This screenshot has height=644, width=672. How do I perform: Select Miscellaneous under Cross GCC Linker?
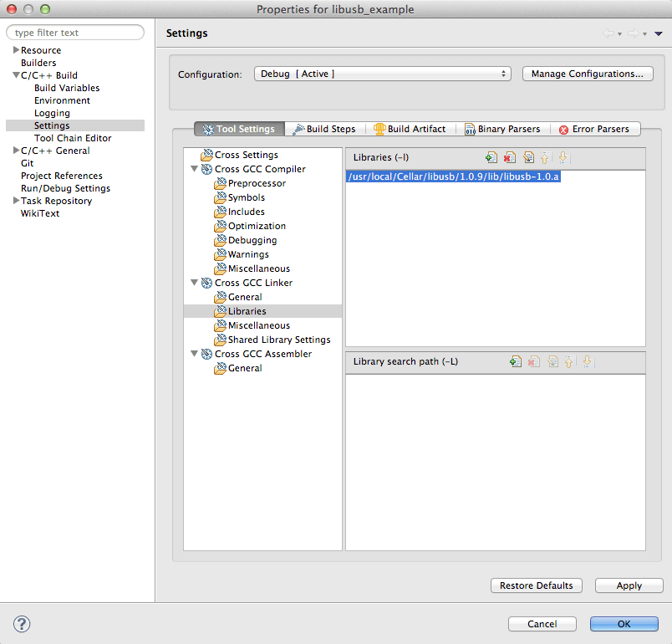point(259,325)
